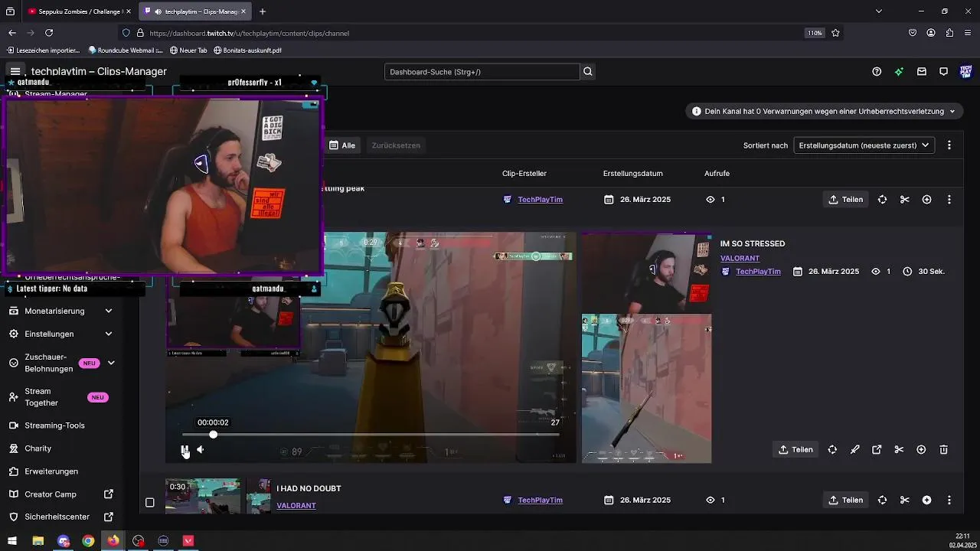Delete the IM SO STRESSED clip with trash icon

click(944, 450)
